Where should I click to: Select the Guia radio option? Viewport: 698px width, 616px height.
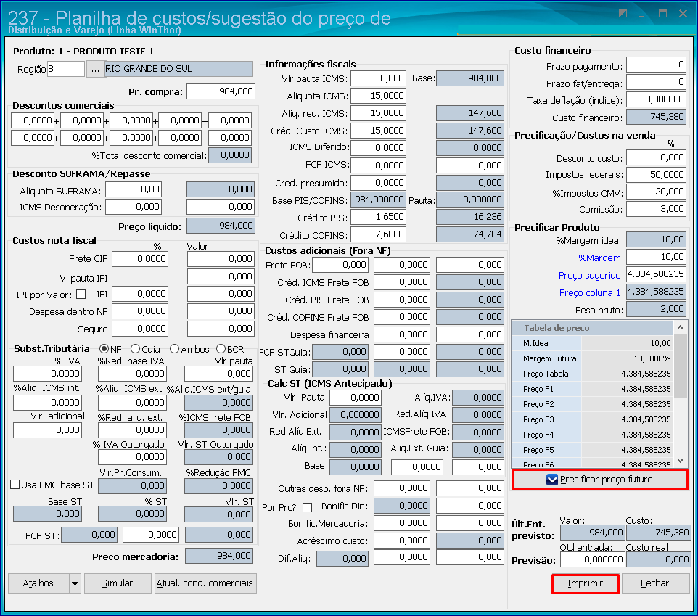136,349
